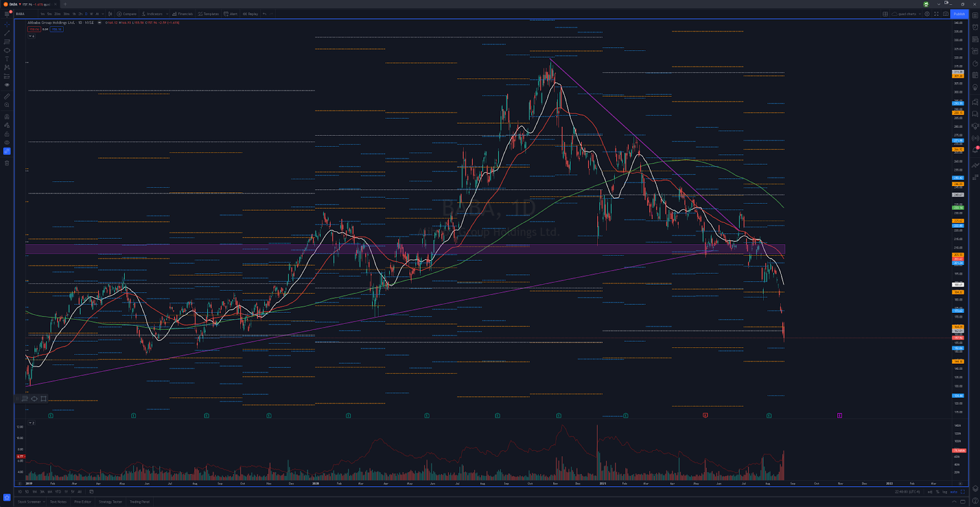Select the 1m timeframe
This screenshot has width=980, height=507.
42,14
